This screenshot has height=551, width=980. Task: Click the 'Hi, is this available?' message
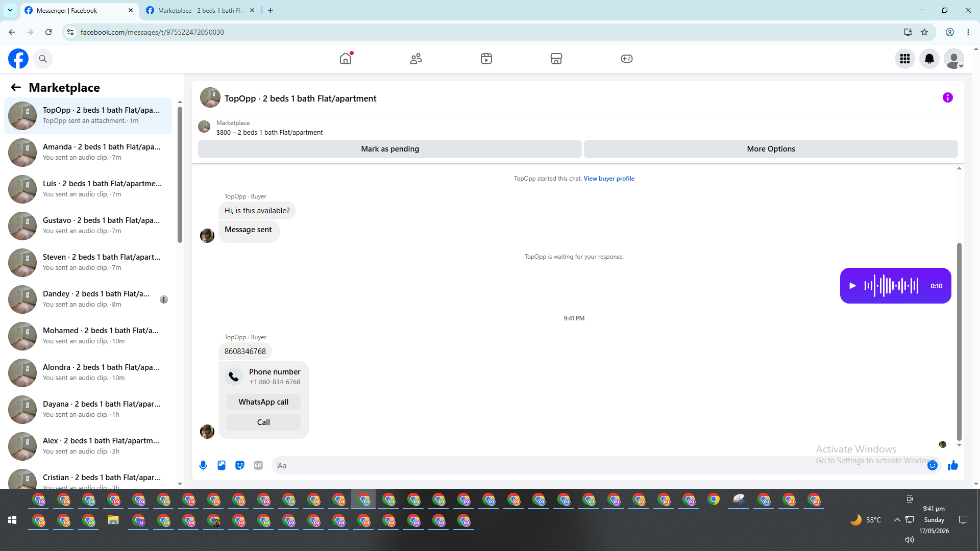pos(257,211)
